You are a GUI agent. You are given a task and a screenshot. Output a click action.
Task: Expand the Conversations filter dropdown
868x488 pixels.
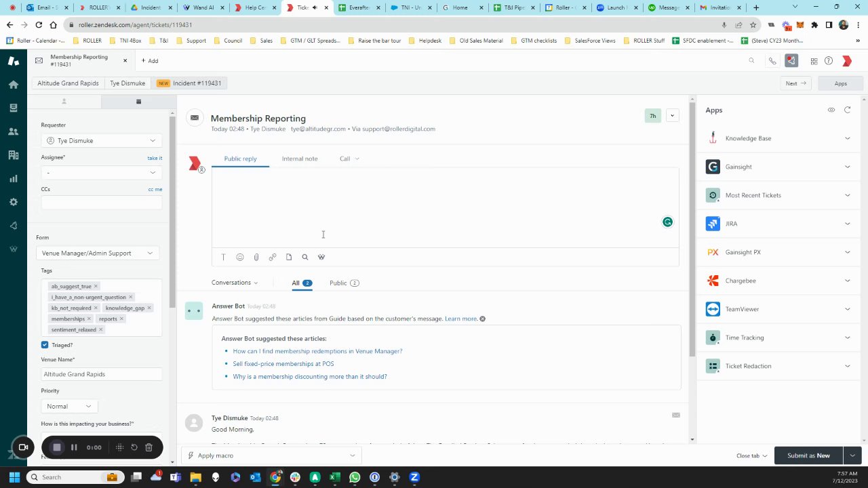coord(235,283)
